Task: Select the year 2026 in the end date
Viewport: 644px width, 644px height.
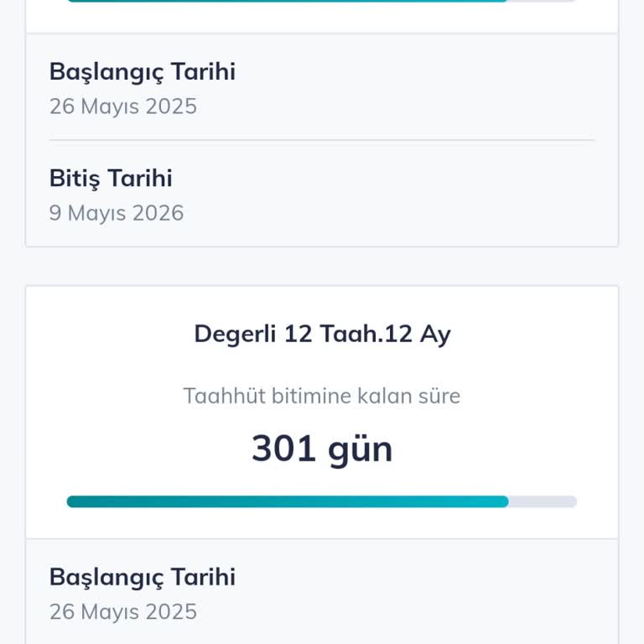Action: pyautogui.click(x=159, y=213)
